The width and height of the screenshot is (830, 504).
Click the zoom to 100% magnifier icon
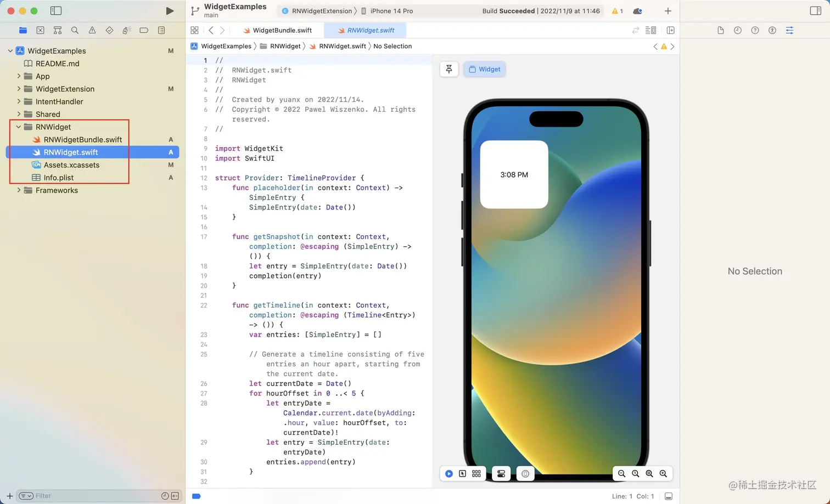coord(636,473)
